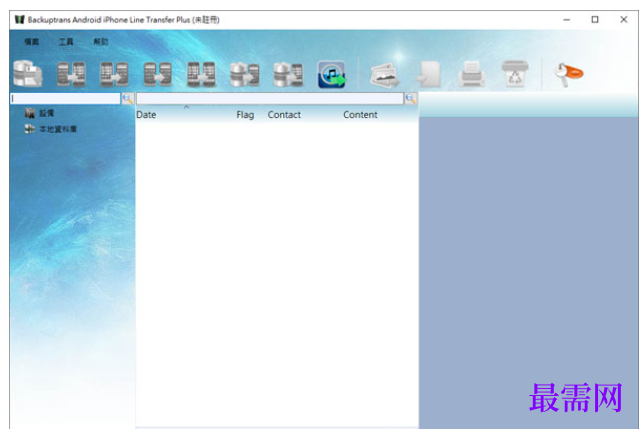Open the 工具 menu

(x=66, y=42)
